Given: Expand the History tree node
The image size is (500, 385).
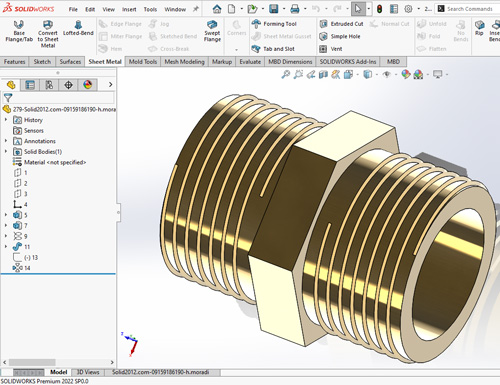Looking at the screenshot, I should [x=6, y=120].
